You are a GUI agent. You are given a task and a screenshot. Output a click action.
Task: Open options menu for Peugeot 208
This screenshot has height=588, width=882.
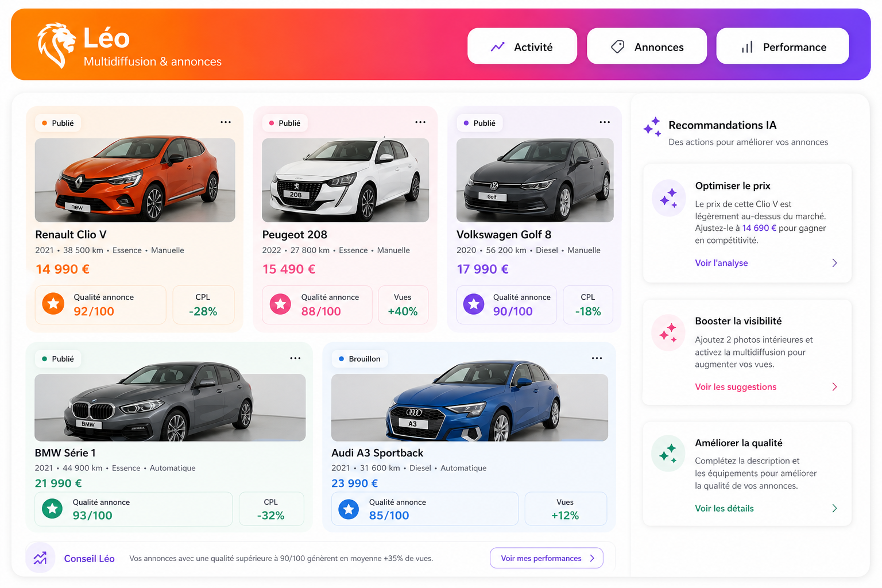point(420,122)
